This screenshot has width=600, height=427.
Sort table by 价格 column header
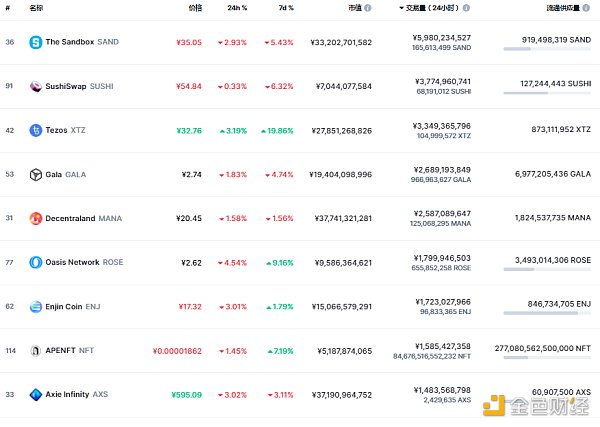[x=194, y=8]
